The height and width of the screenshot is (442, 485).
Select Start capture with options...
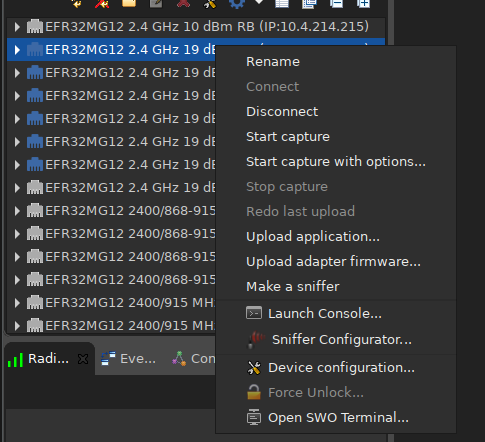[336, 162]
